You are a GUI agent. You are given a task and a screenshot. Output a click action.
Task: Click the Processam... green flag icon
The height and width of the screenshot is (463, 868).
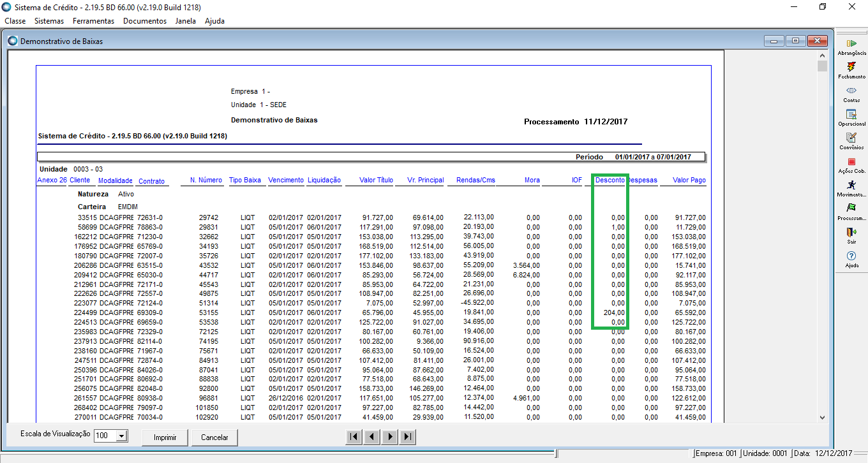point(851,208)
